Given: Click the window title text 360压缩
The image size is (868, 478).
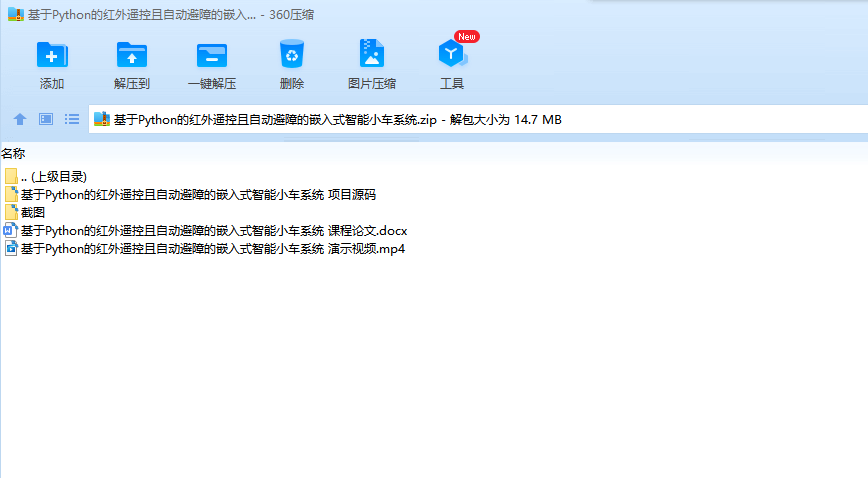Looking at the screenshot, I should point(292,15).
